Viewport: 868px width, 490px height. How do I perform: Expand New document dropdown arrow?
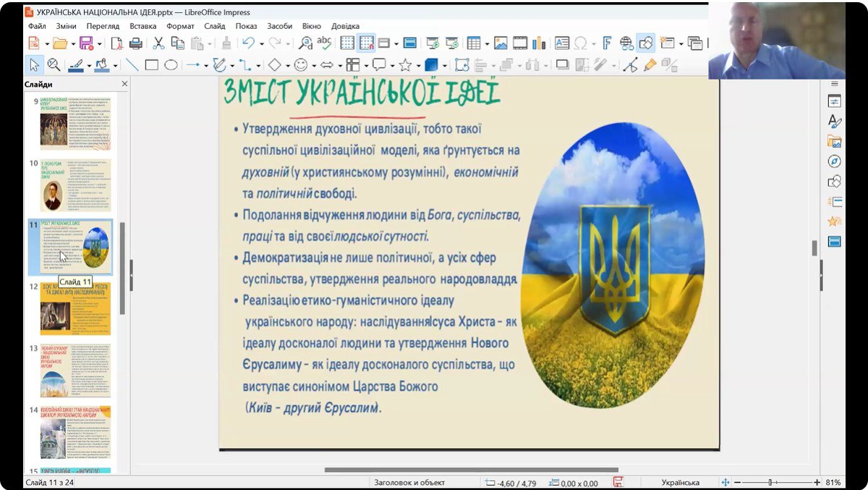coord(46,43)
